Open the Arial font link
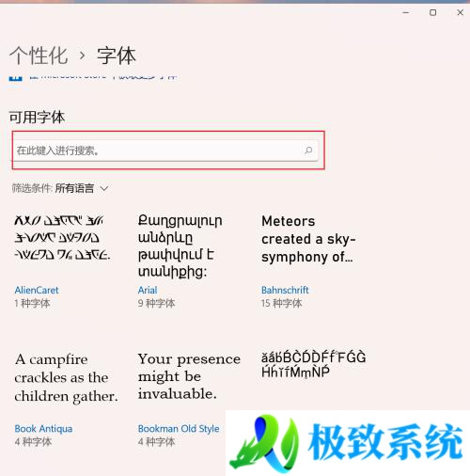This screenshot has height=476, width=470. (148, 290)
